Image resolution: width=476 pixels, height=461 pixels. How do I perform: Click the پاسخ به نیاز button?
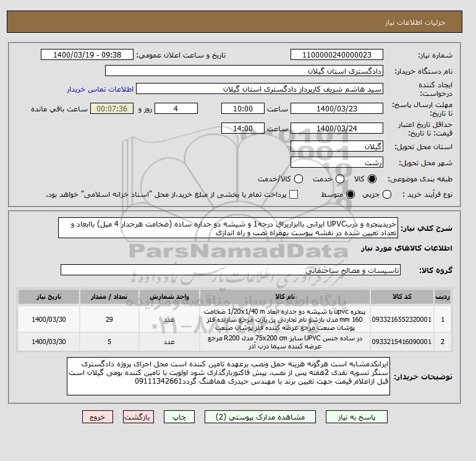tap(357, 417)
